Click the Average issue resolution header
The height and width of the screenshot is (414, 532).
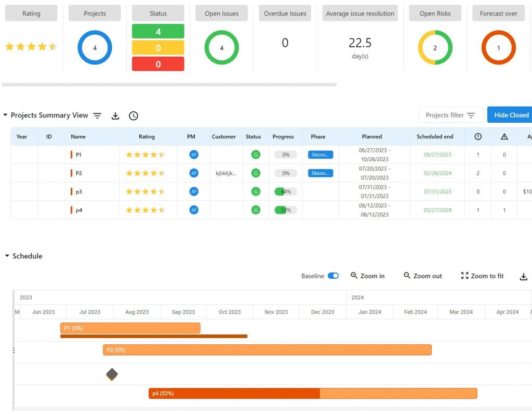pyautogui.click(x=360, y=13)
